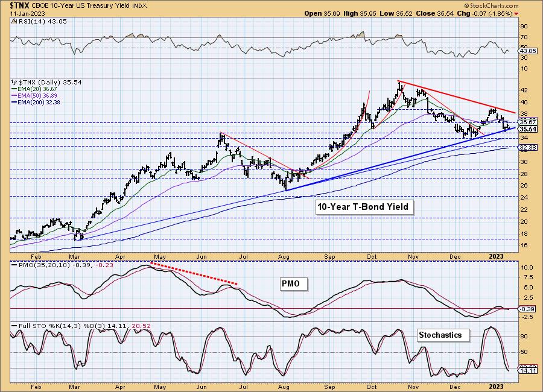Click the Stochastics annotation box
Image resolution: width=543 pixels, height=392 pixels.
pos(443,335)
